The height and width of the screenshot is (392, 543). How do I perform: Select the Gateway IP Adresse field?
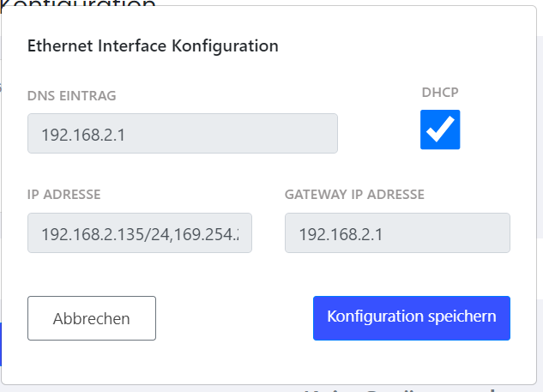pos(397,233)
